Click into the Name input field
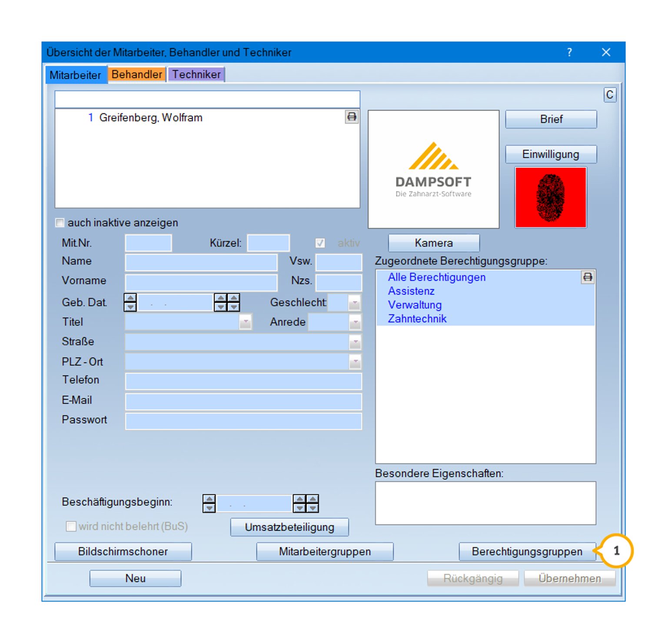The width and height of the screenshot is (668, 644). click(x=201, y=263)
